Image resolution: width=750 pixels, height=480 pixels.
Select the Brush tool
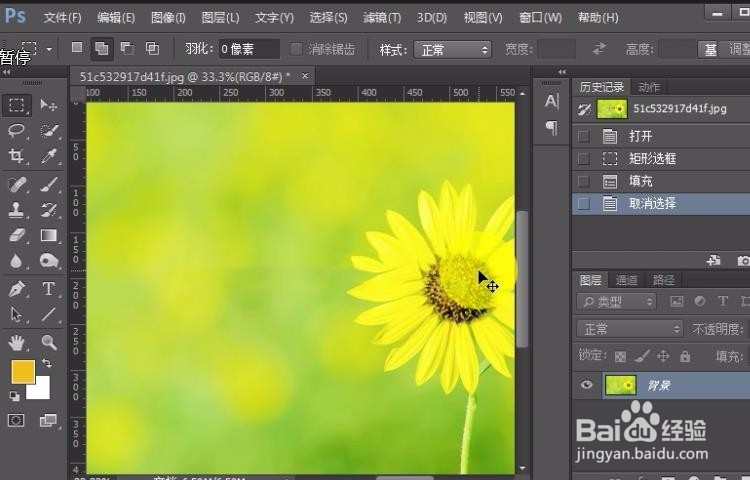click(49, 184)
